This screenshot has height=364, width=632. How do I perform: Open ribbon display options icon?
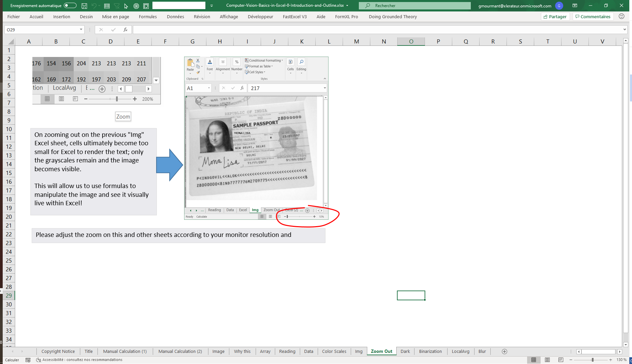point(575,6)
